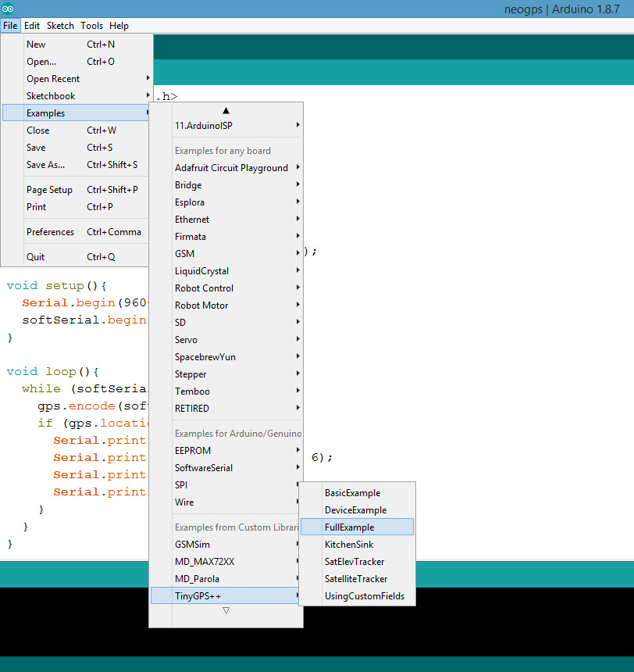Expand the Ethernet examples submenu

point(226,219)
